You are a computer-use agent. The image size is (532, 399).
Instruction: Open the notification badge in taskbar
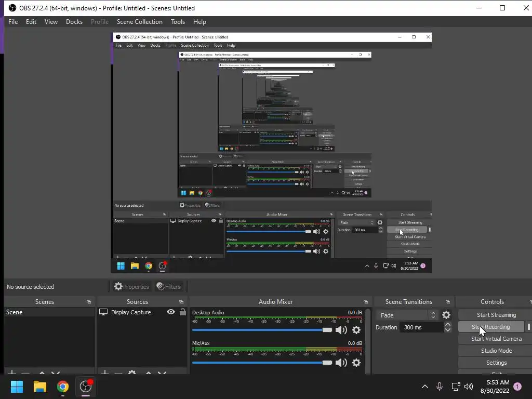(517, 387)
